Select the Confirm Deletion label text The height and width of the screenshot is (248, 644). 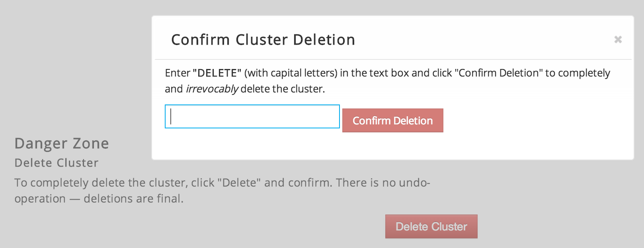[392, 120]
